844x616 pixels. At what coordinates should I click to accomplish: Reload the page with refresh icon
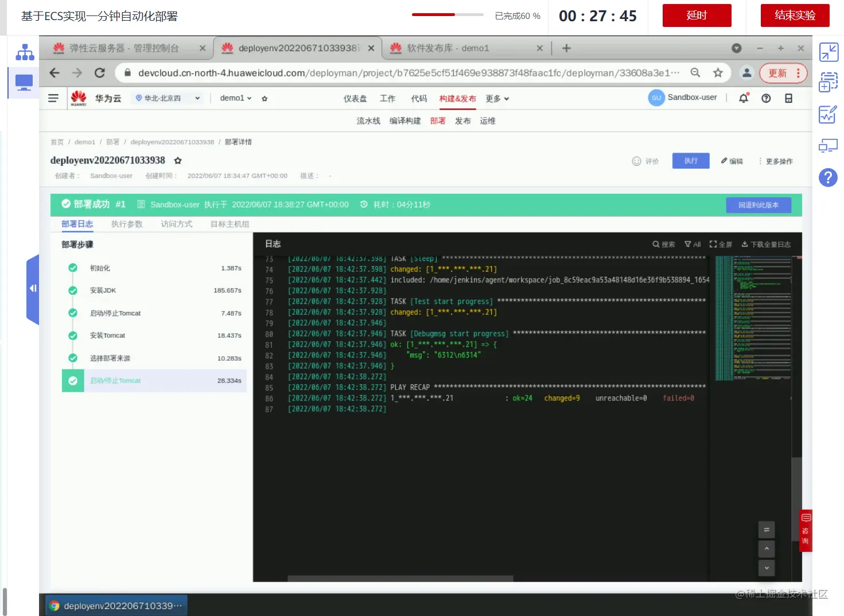[x=100, y=73]
